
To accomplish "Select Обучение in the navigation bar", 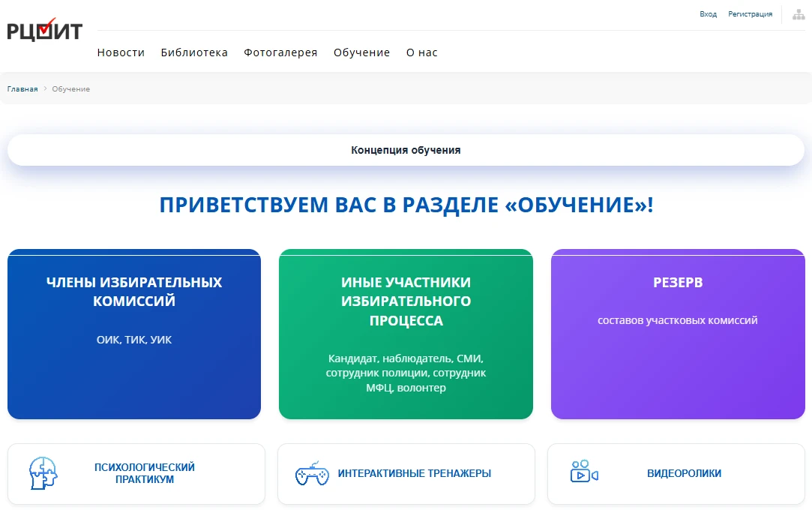I will [361, 52].
